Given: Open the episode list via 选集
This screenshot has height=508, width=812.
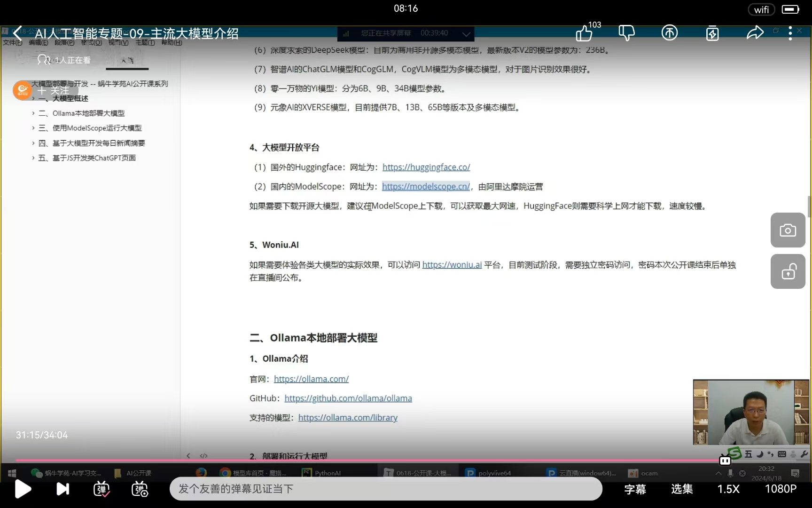Looking at the screenshot, I should pos(682,489).
